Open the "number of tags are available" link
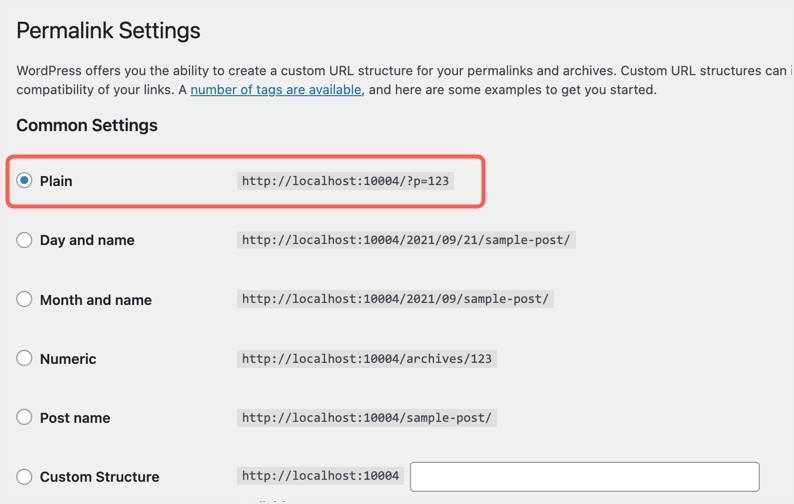 pyautogui.click(x=276, y=90)
